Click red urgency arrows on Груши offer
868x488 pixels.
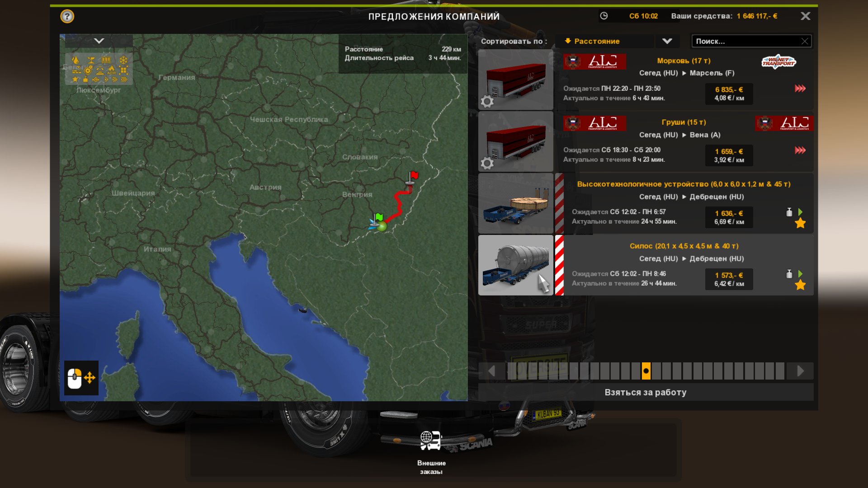(x=800, y=150)
